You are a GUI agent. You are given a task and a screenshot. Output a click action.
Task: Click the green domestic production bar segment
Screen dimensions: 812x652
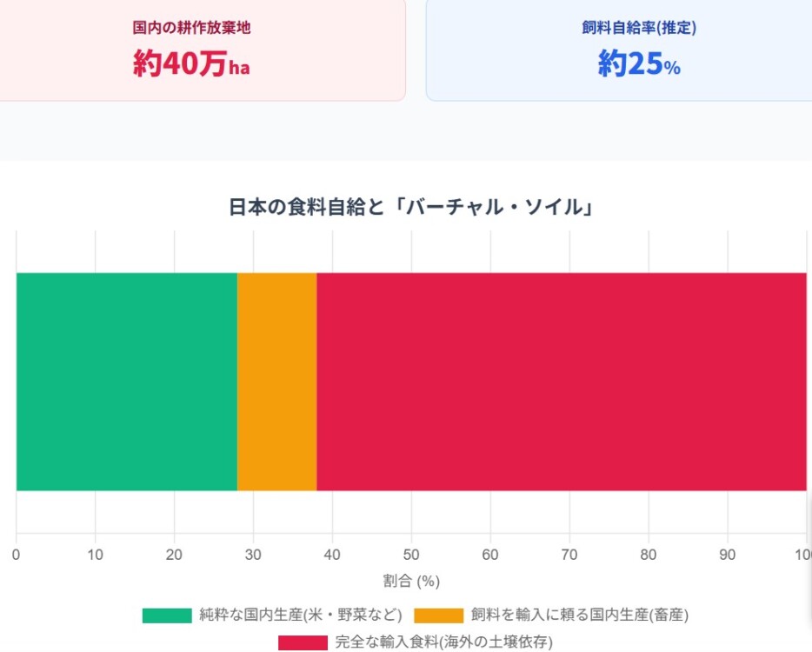[127, 382]
